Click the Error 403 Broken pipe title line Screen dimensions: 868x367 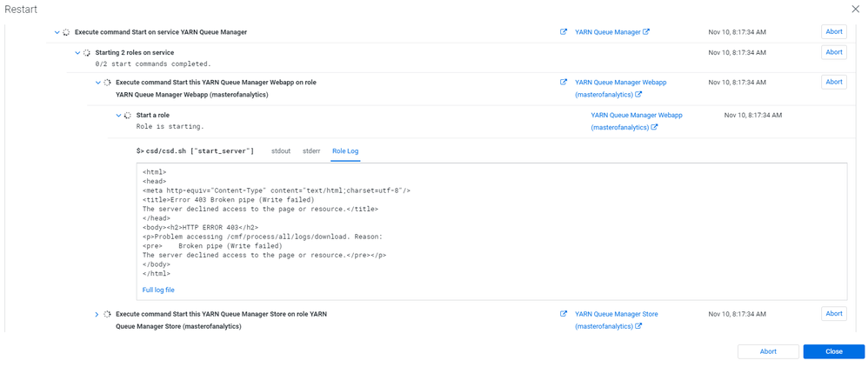point(229,199)
